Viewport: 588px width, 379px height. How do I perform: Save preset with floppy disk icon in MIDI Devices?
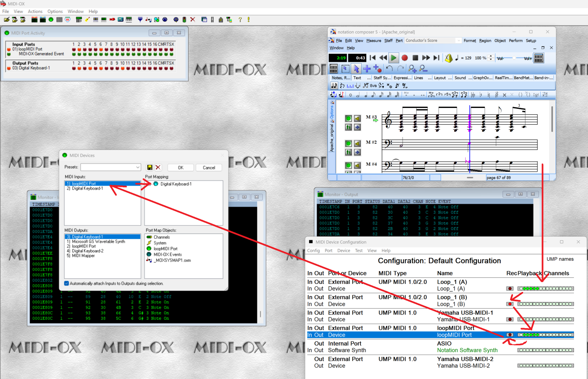[x=150, y=167]
